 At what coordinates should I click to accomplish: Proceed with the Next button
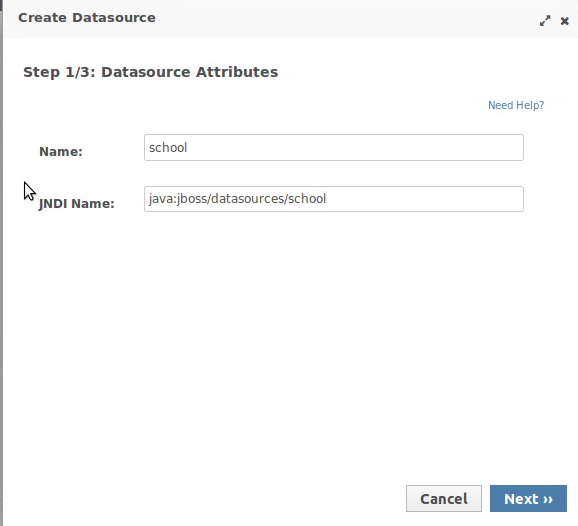coord(528,498)
